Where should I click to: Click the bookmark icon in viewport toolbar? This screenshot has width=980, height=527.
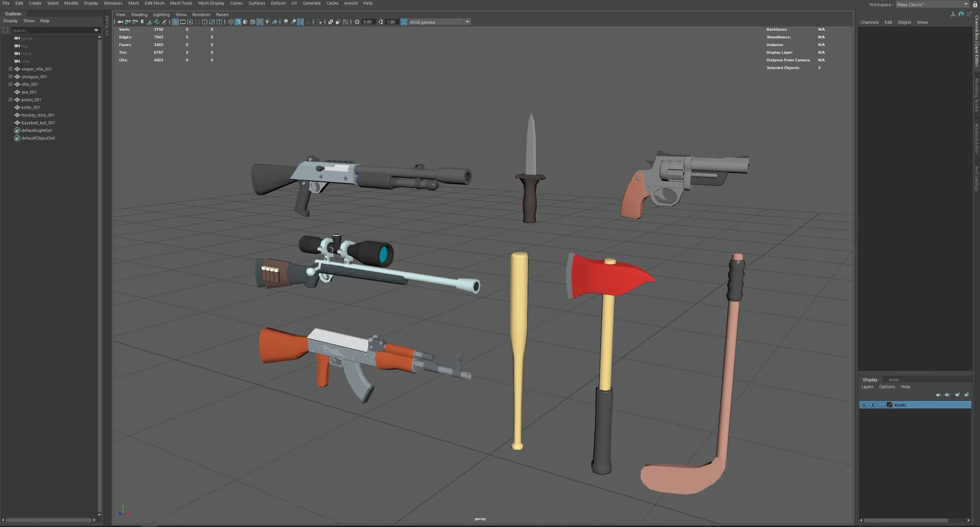(142, 22)
